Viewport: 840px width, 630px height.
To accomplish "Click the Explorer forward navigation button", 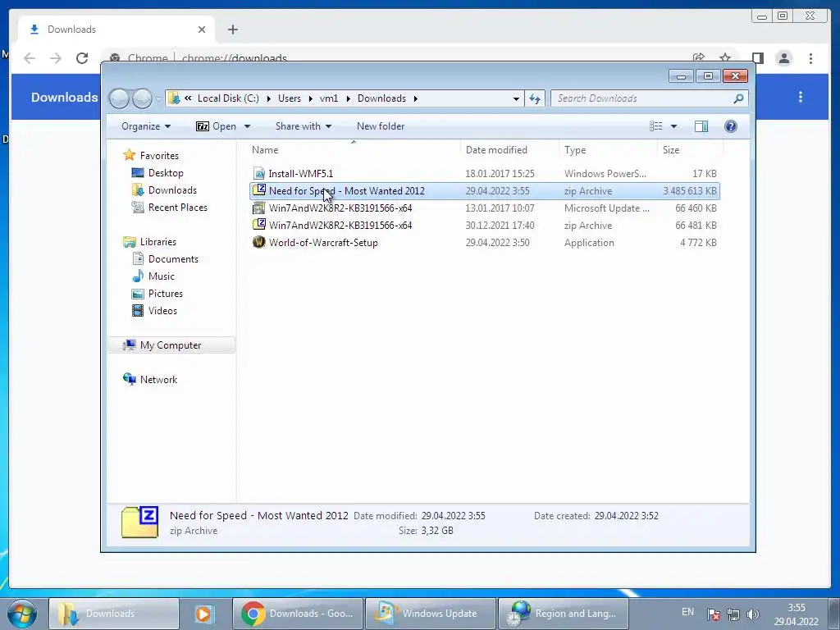I will coord(142,98).
